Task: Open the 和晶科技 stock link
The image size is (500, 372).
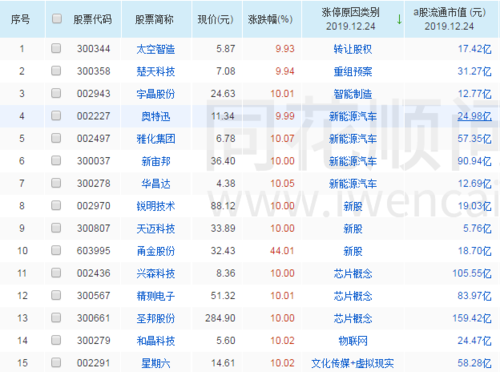Action: coord(156,341)
